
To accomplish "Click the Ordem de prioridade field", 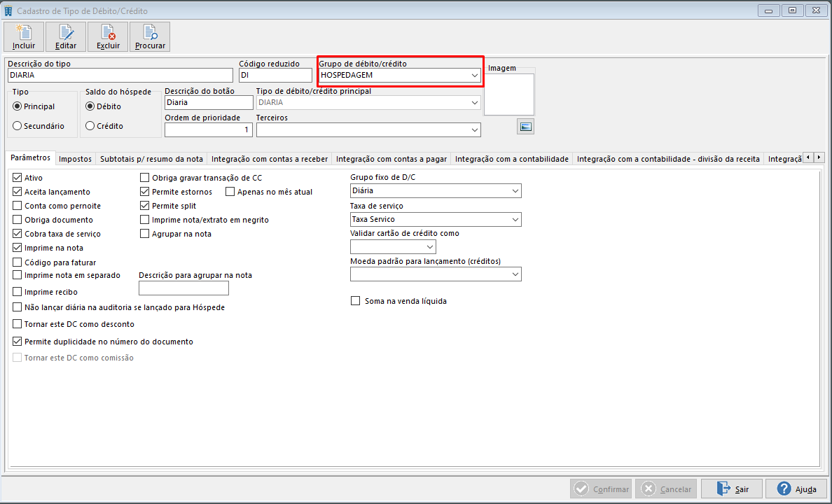I will pos(209,130).
